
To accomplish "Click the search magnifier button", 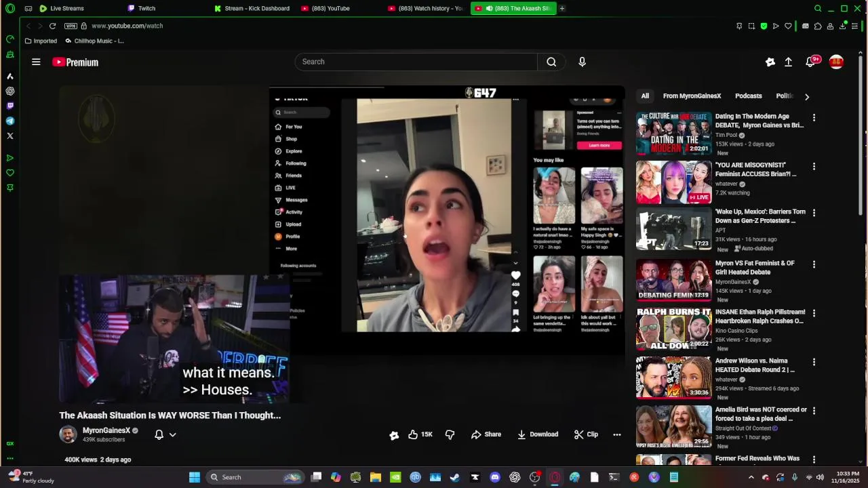I will coord(551,62).
